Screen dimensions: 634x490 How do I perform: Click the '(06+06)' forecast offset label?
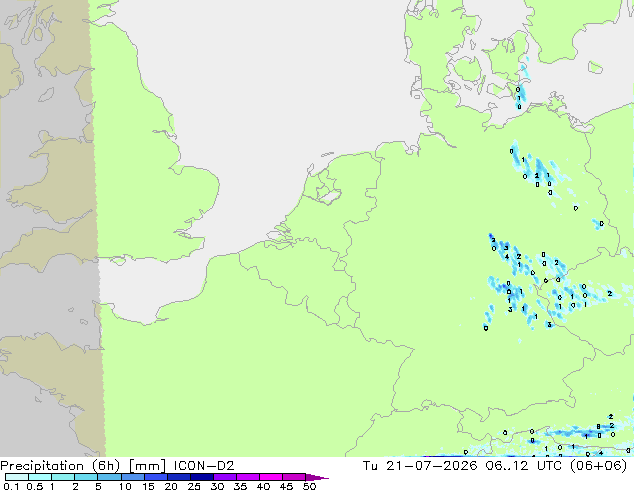click(598, 466)
